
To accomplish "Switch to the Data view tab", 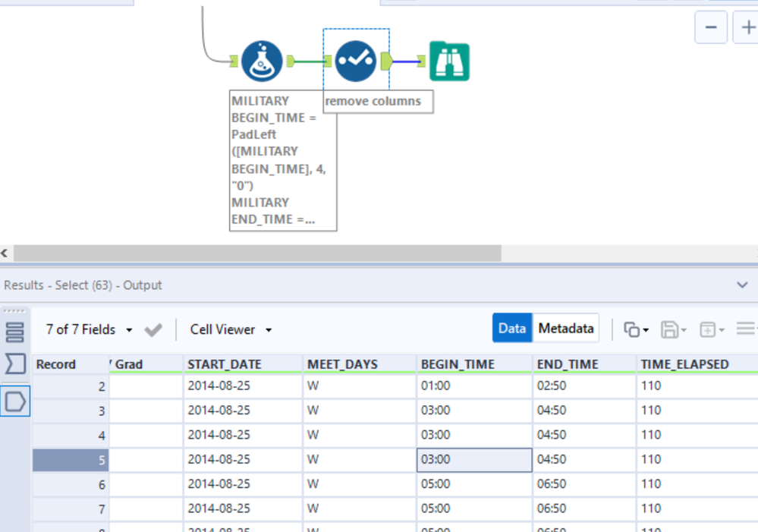I will pos(512,329).
